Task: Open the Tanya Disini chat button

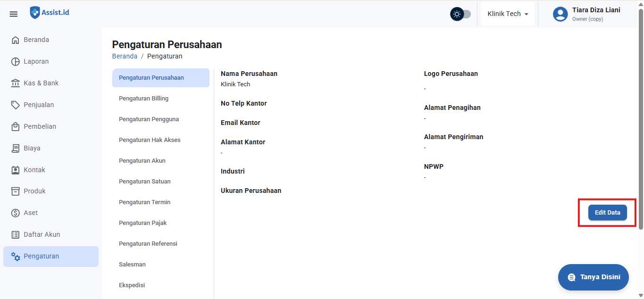Action: click(x=593, y=277)
